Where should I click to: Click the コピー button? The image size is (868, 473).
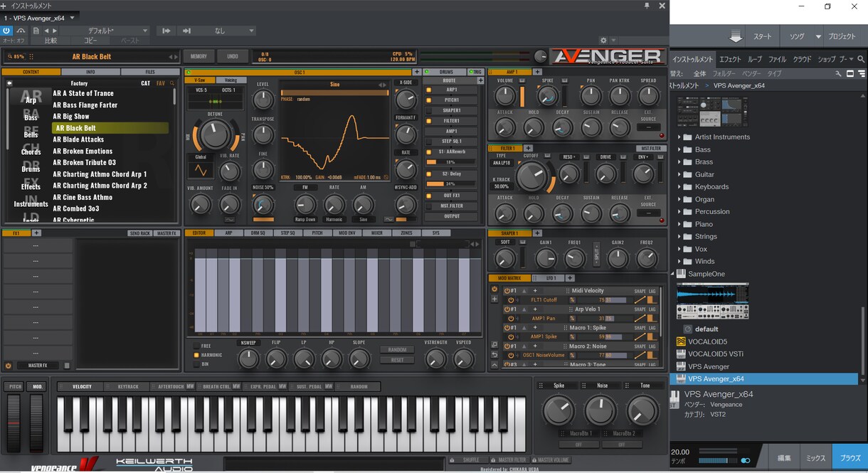click(90, 41)
